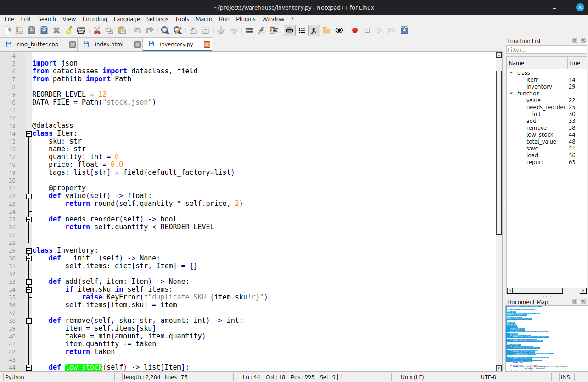
Task: Switch to the ring_buffer.cpp tab
Action: (39, 44)
